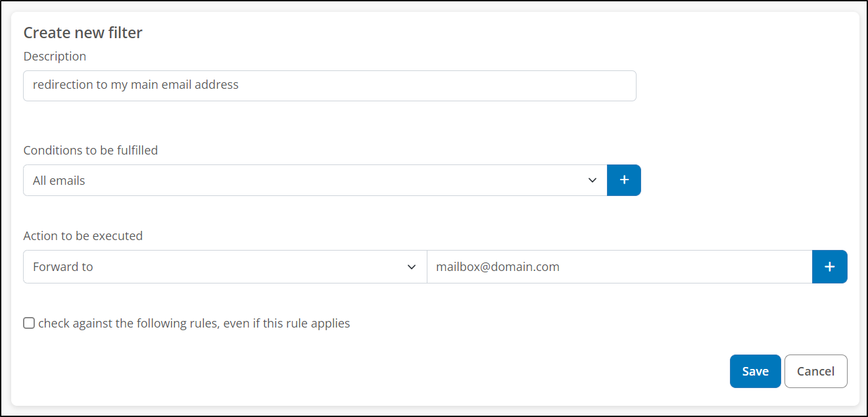Click the chevron arrow beside All emails
Image resolution: width=868 pixels, height=417 pixels.
(x=592, y=180)
